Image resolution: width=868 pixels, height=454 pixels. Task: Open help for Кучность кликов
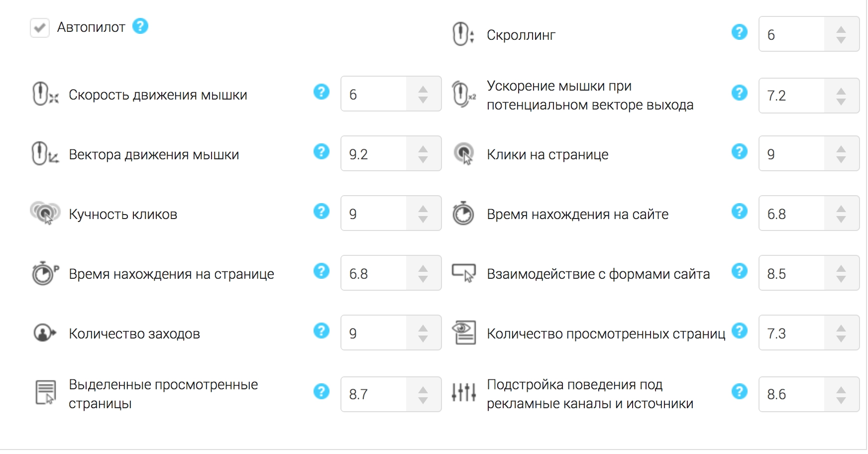coord(322,212)
